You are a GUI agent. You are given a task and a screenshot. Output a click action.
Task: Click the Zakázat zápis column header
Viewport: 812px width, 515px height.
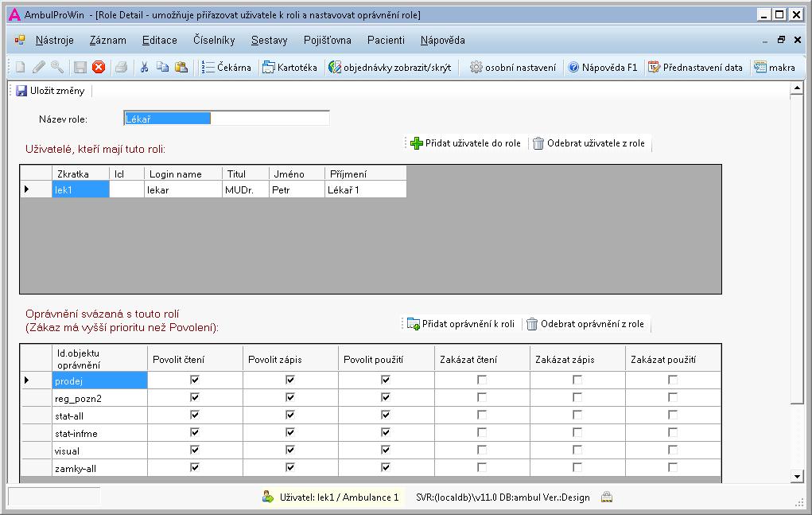click(578, 358)
